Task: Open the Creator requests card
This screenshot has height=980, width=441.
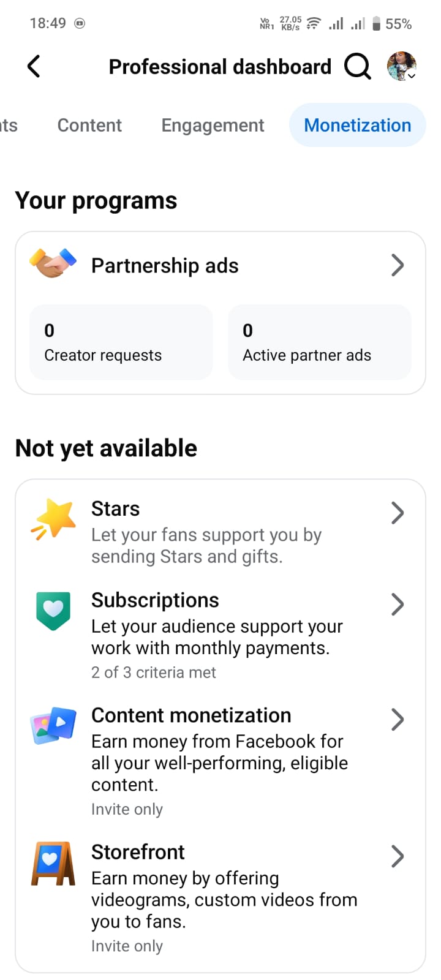Action: coord(121,342)
